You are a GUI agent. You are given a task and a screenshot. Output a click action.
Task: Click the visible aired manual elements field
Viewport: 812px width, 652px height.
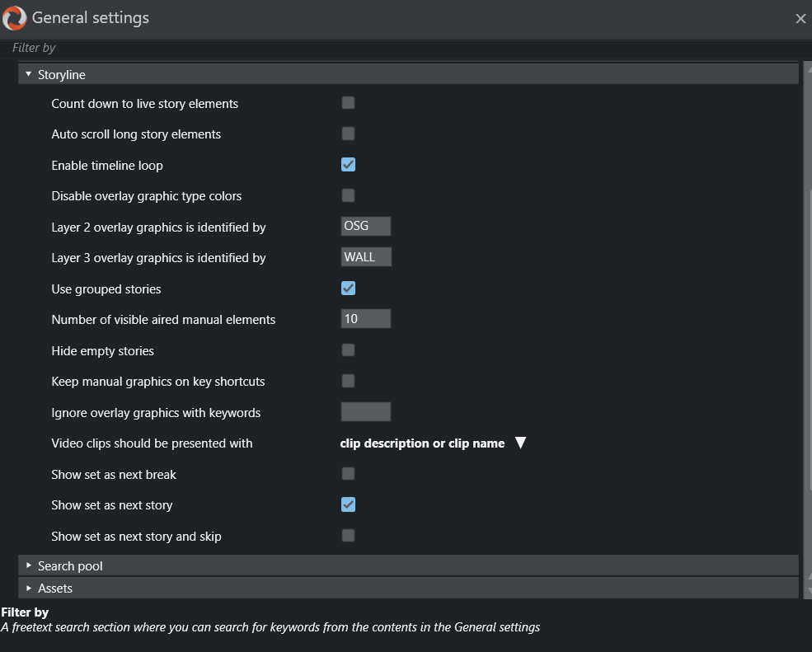coord(365,319)
